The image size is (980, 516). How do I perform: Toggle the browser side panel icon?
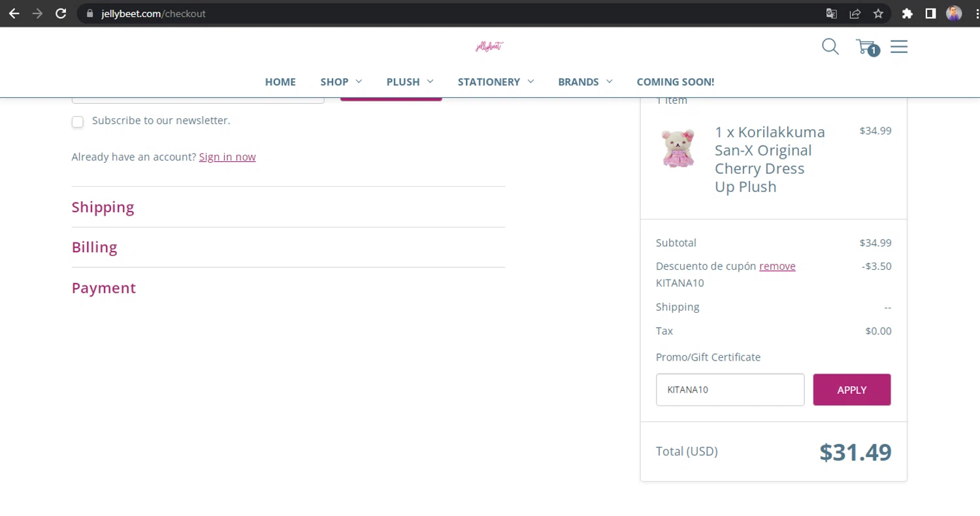(x=930, y=13)
